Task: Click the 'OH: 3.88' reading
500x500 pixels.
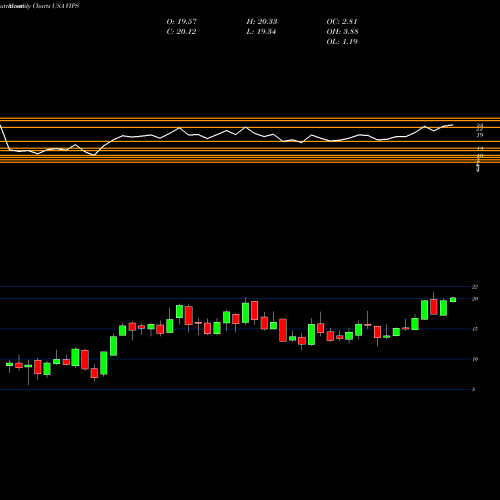Action: [342, 32]
